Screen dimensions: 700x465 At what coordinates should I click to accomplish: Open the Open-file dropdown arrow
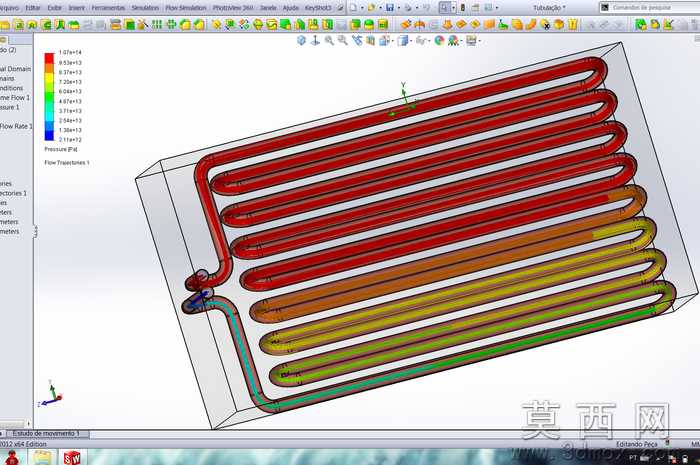click(x=380, y=8)
